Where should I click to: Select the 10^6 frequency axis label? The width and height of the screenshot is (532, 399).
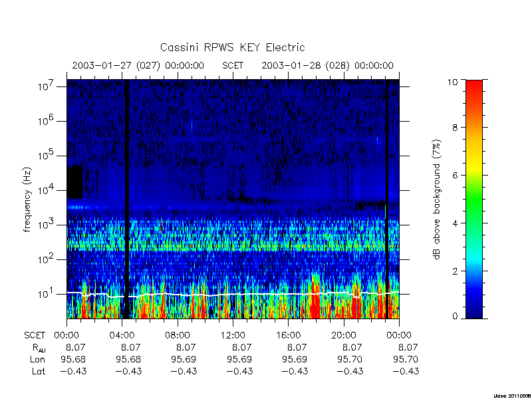(47, 120)
